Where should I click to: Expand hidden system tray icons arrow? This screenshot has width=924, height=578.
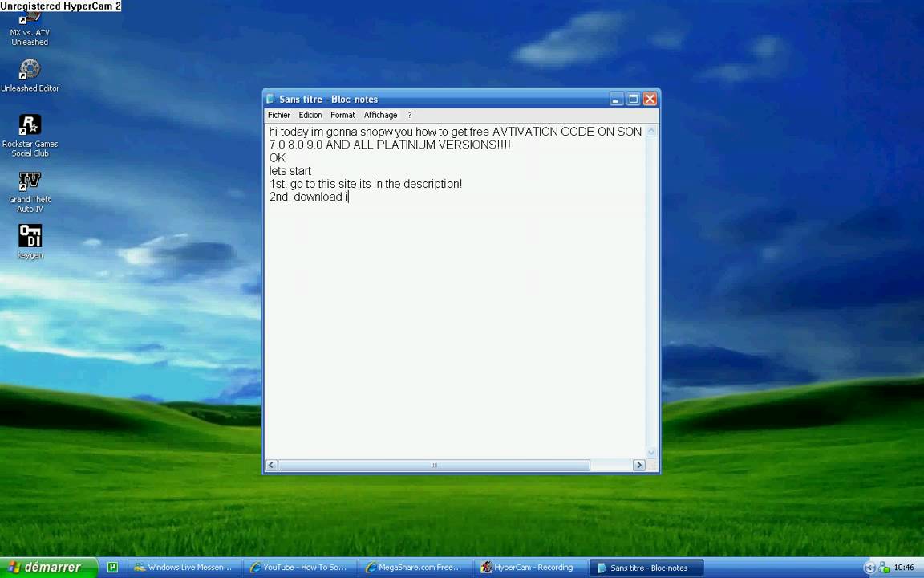pyautogui.click(x=869, y=568)
